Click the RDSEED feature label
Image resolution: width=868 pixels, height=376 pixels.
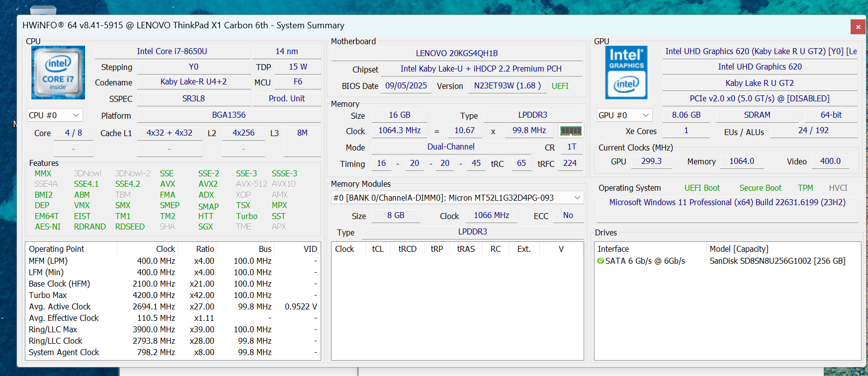pos(130,226)
